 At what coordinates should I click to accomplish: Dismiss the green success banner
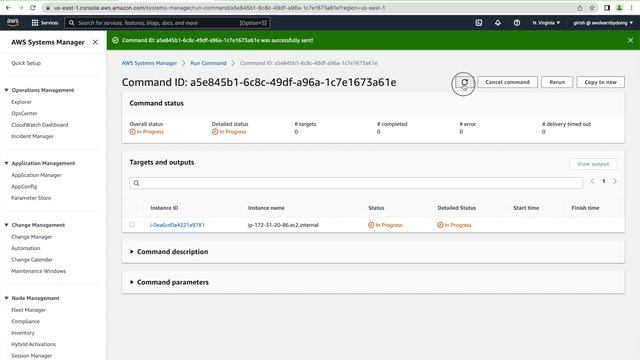tap(630, 40)
